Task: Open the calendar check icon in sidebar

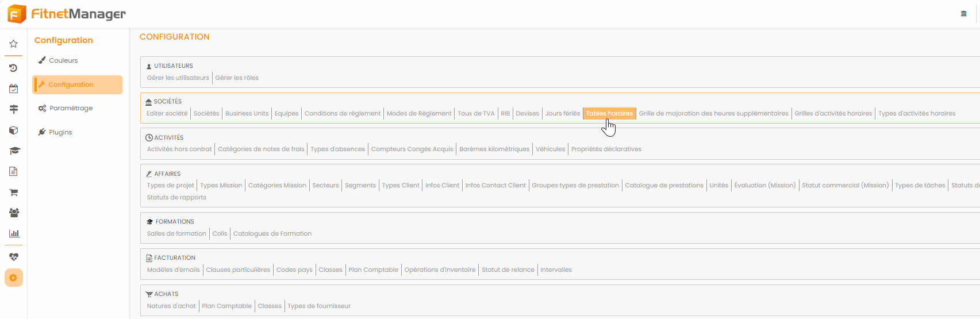Action: [x=13, y=89]
